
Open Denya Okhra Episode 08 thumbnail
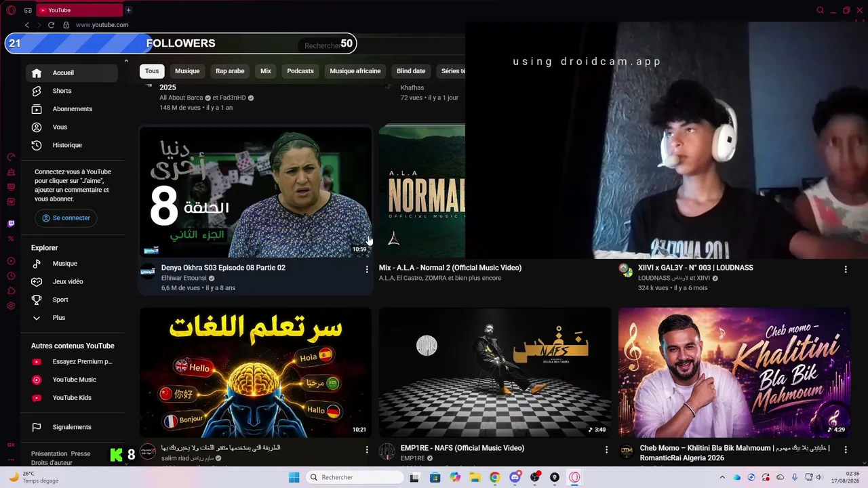click(x=256, y=192)
